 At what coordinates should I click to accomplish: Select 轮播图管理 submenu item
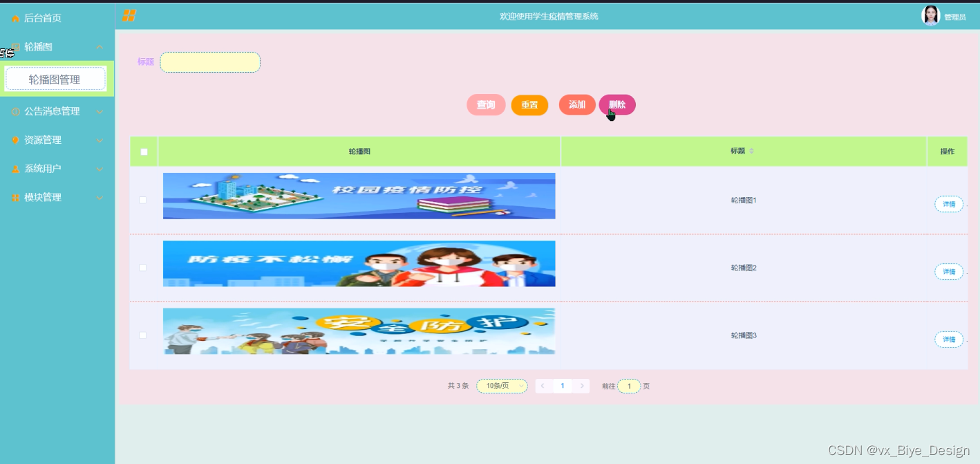(55, 80)
